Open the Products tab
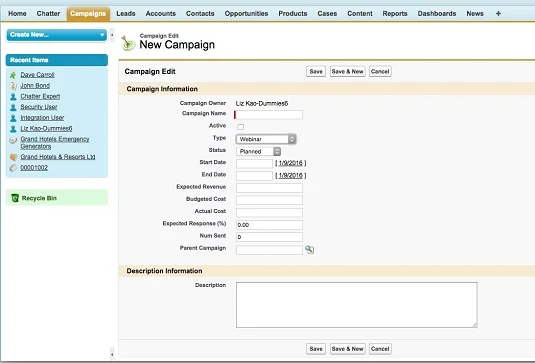The height and width of the screenshot is (363, 535). [x=293, y=14]
